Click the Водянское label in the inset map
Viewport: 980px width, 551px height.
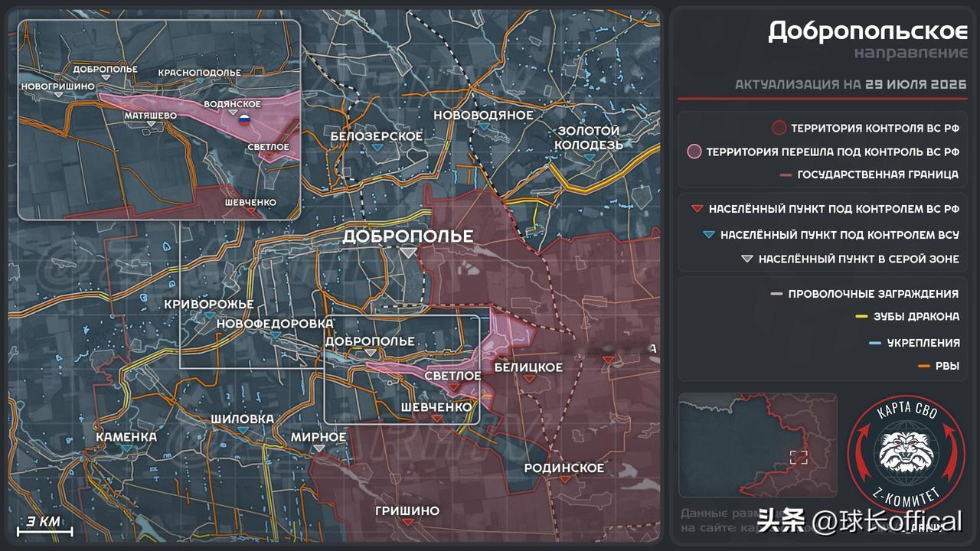233,104
